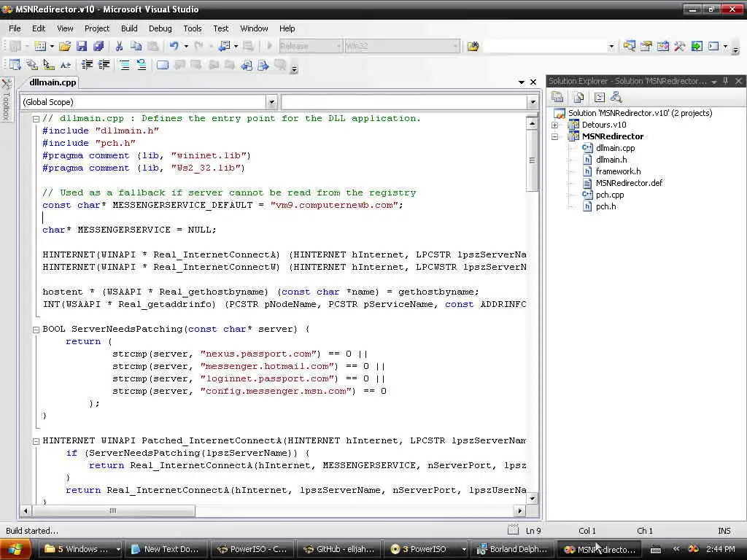747x560 pixels.
Task: Comment out the selected lines icon
Action: coord(125,65)
